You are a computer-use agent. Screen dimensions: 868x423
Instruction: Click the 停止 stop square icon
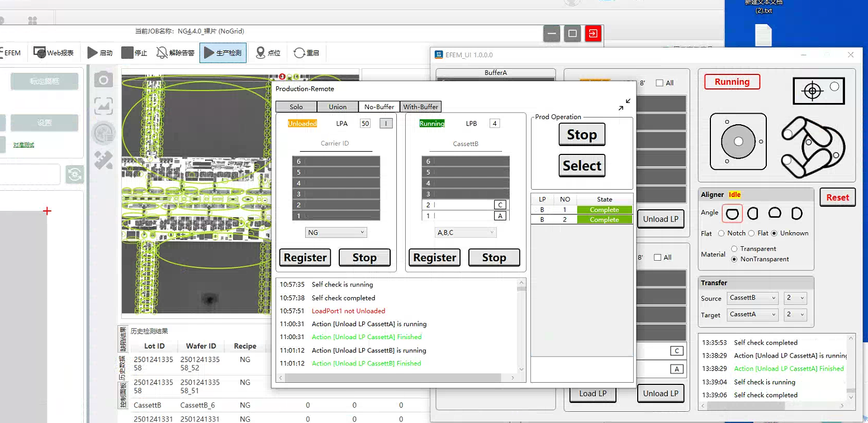tap(127, 53)
